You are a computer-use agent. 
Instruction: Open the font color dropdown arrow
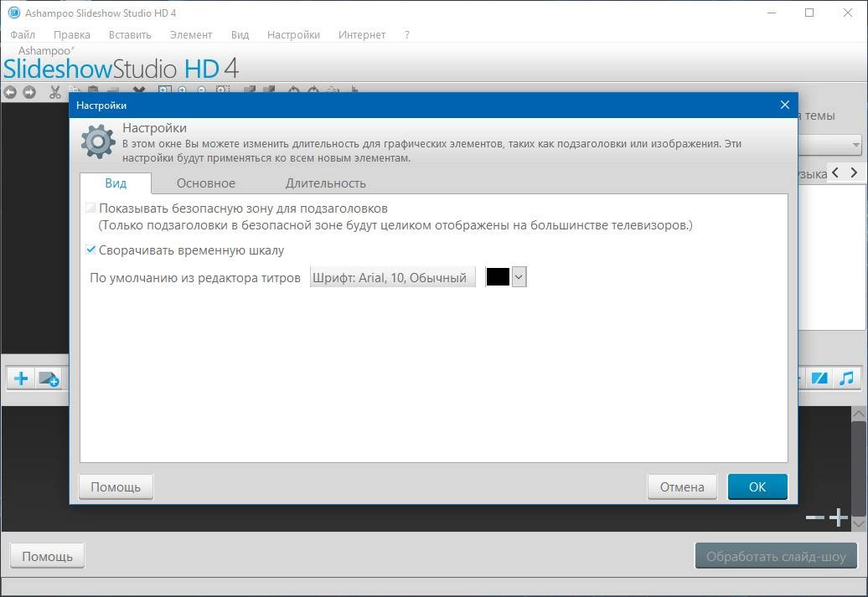coord(519,276)
